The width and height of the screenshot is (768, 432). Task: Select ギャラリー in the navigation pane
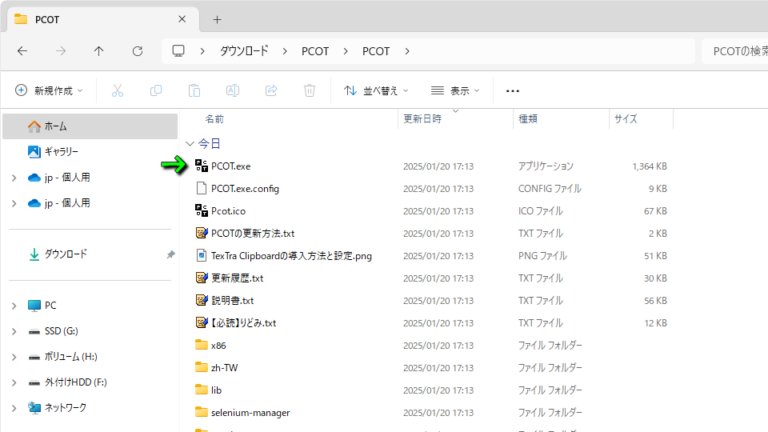[x=61, y=151]
